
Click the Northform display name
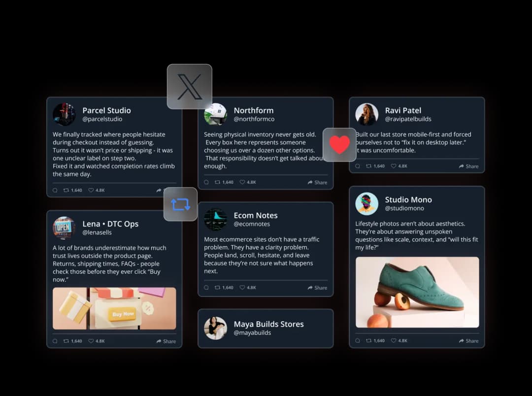click(x=254, y=110)
